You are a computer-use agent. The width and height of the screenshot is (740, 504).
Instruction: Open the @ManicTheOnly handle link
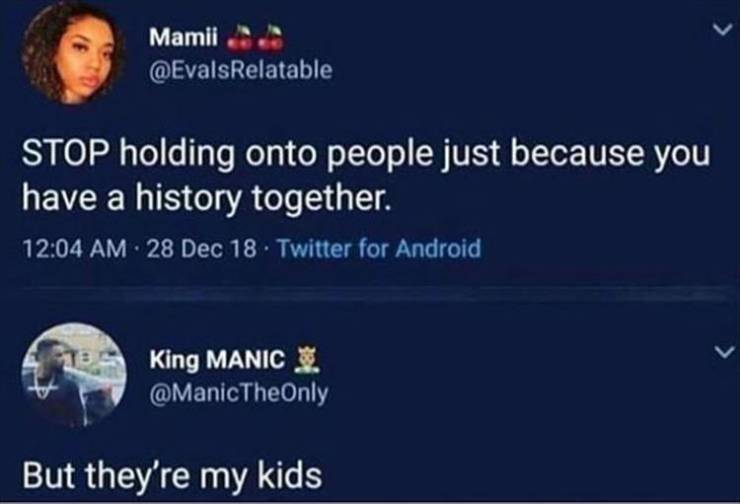click(x=237, y=390)
